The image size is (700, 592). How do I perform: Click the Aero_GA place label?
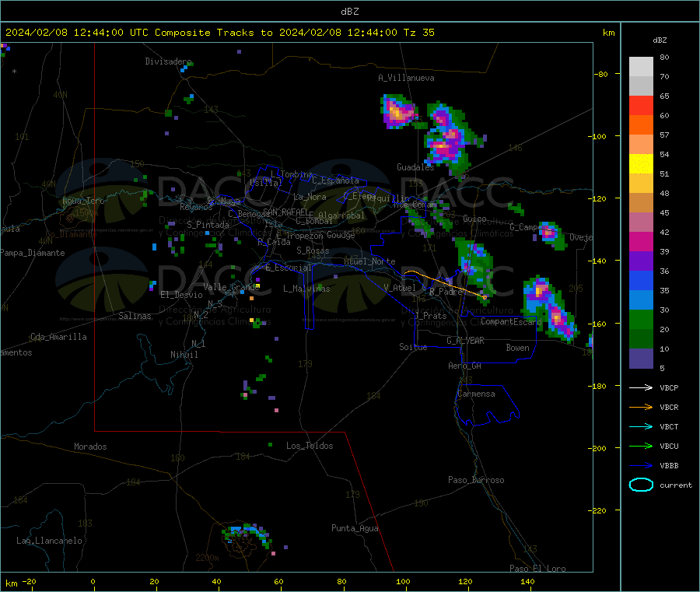pos(464,366)
